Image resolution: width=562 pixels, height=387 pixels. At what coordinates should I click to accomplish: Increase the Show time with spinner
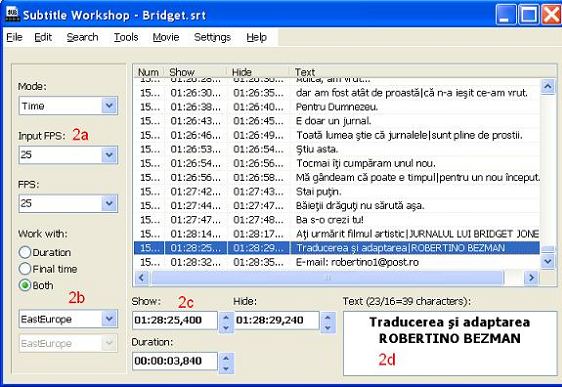click(226, 316)
